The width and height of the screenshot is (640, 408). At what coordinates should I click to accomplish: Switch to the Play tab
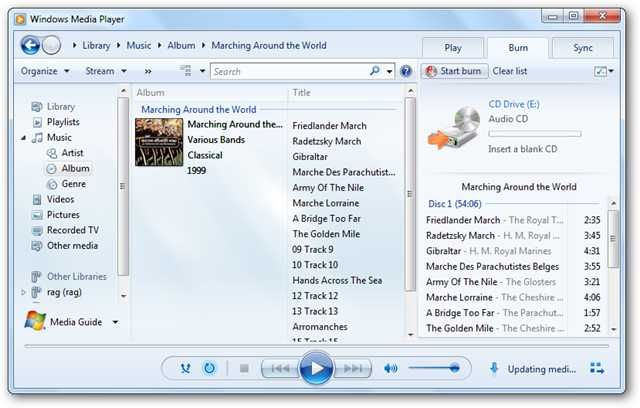click(x=453, y=48)
